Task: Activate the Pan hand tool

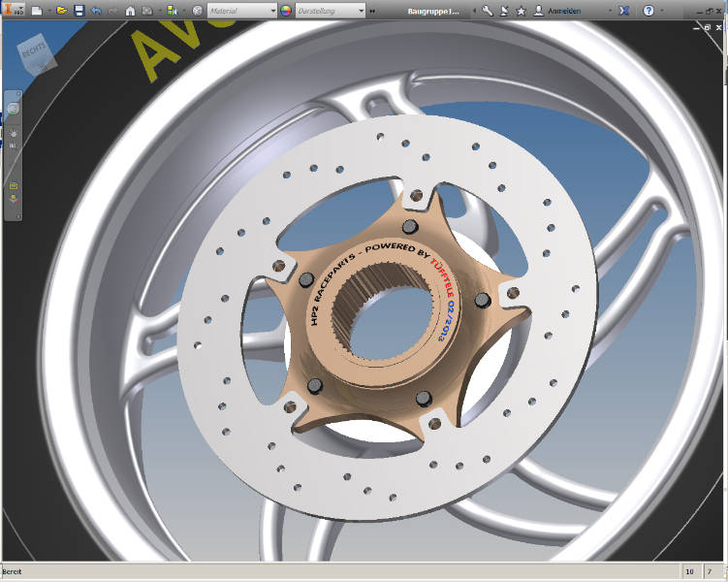Action: coord(13,133)
